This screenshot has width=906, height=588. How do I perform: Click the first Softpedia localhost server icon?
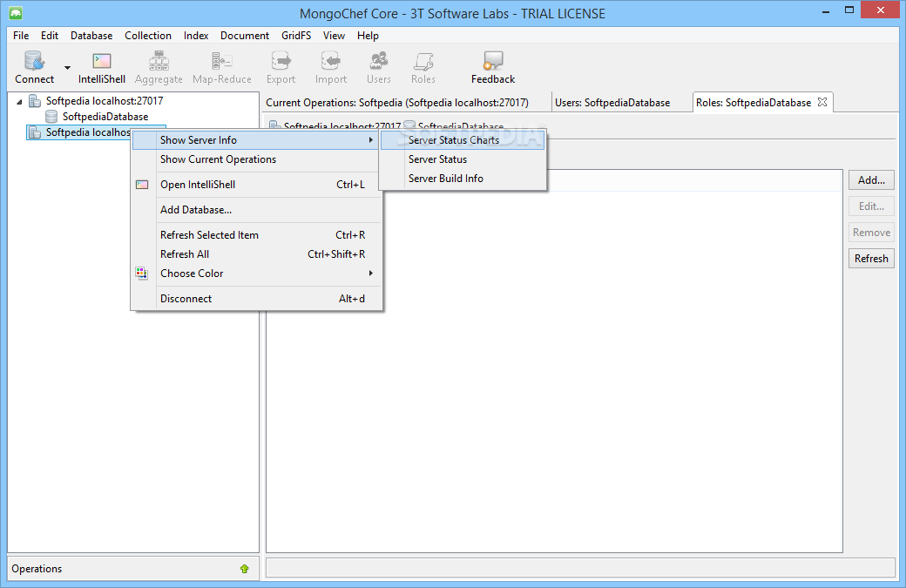coord(35,100)
